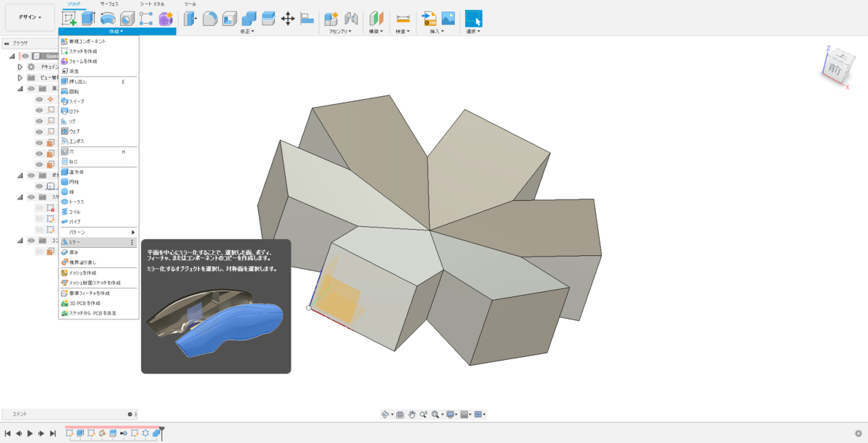Viewport: 868px width, 443px height.
Task: Open the 検査 toolbar dropdown
Action: tap(403, 31)
